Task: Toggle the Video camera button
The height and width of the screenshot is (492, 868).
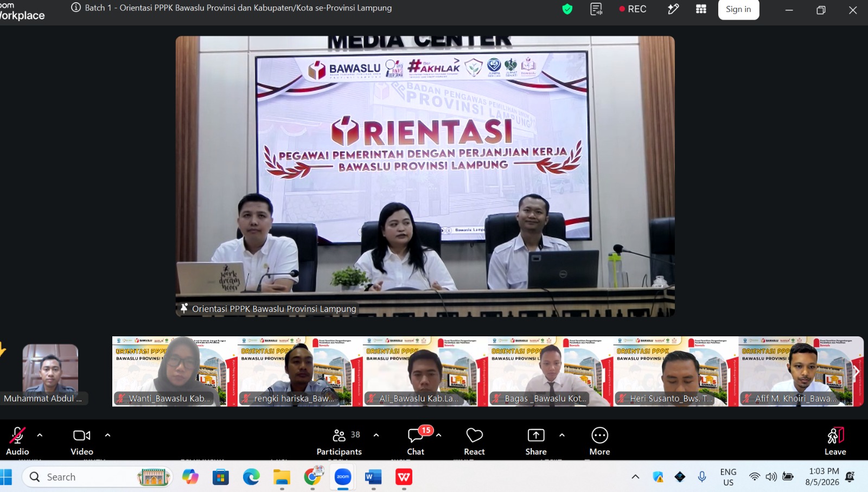Action: pyautogui.click(x=82, y=441)
